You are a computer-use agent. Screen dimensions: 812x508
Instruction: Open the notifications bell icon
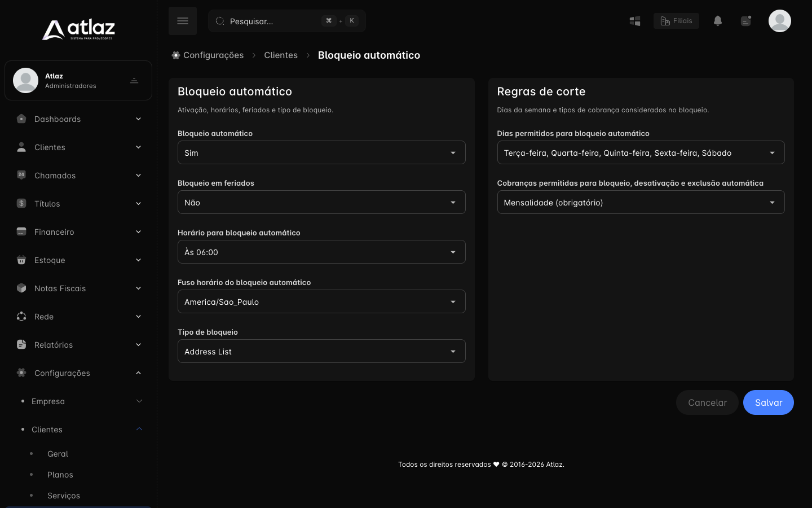(718, 21)
